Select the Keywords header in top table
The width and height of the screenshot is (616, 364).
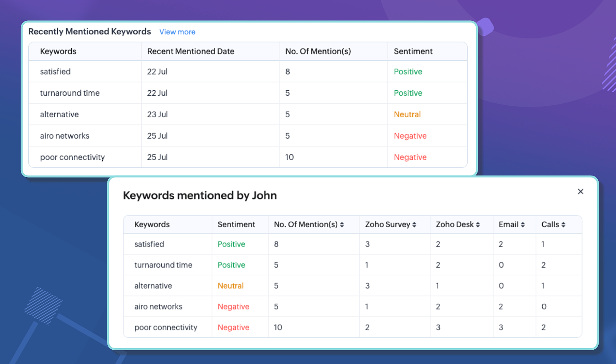click(58, 51)
